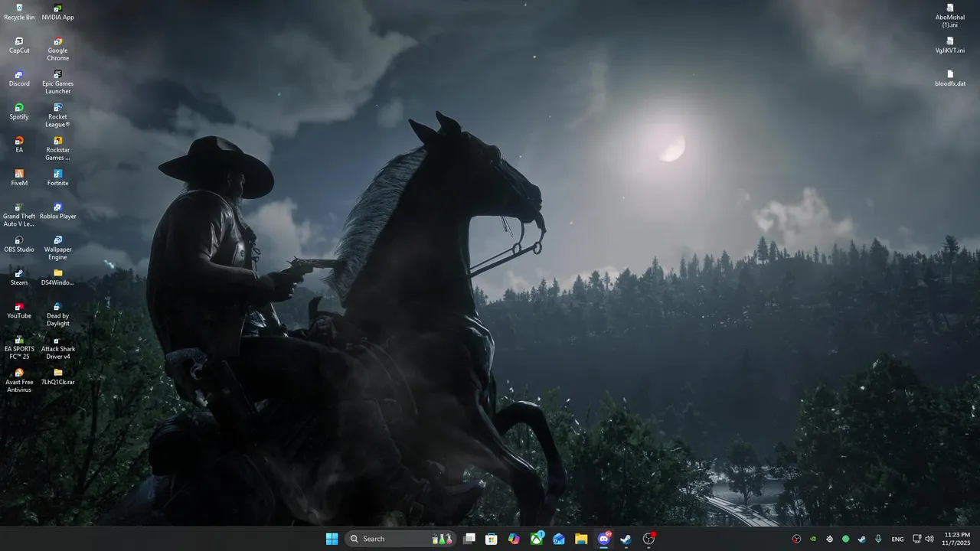Image resolution: width=980 pixels, height=551 pixels.
Task: Select the VgJiKVT.ini file
Action: (949, 45)
